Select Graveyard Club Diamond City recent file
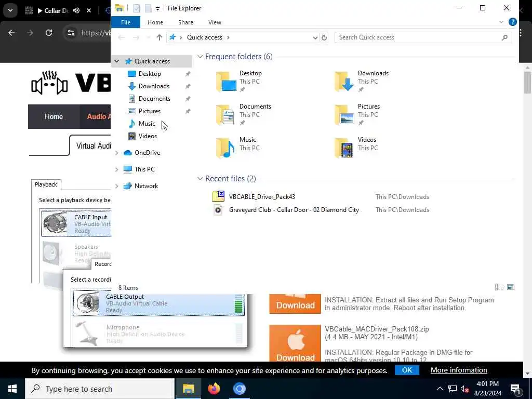The image size is (532, 399). coord(294,210)
